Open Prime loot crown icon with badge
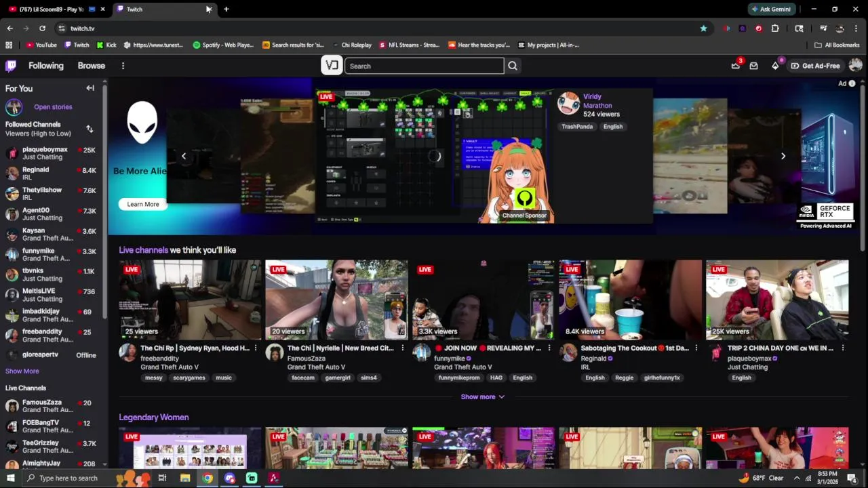 click(x=736, y=65)
